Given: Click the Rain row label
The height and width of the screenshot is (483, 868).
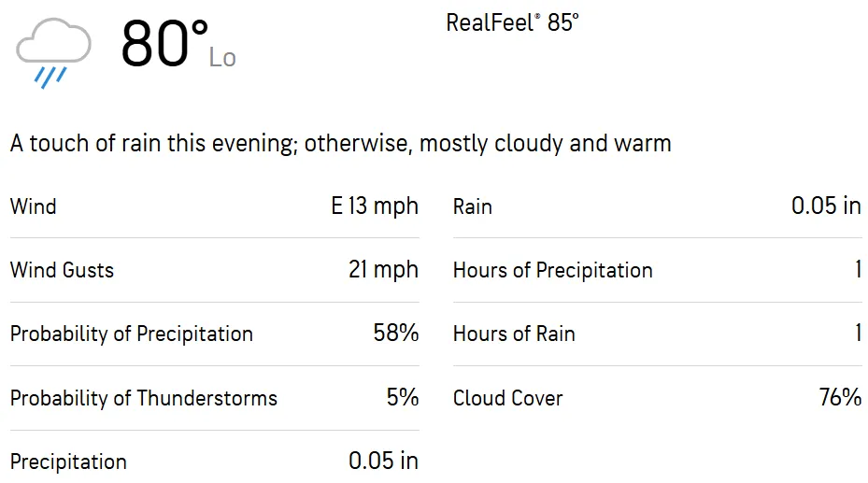Looking at the screenshot, I should coord(473,206).
